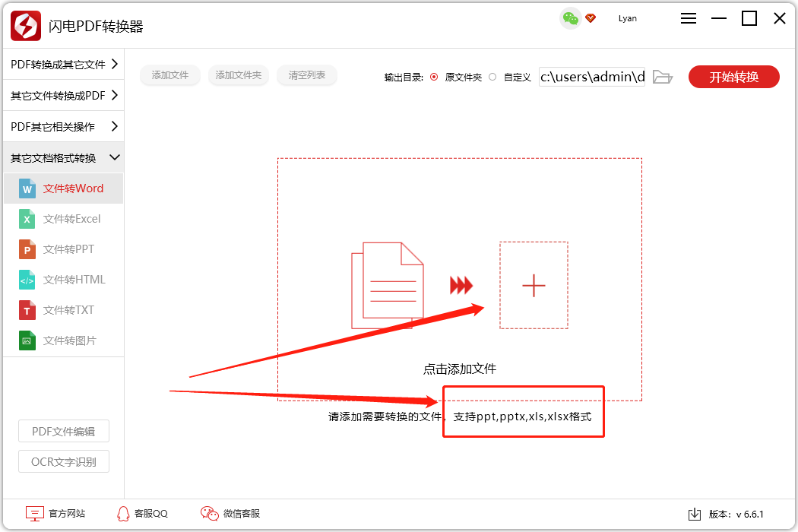Expand PDF转换成其它文件 section
Viewport: 798px width, 532px height.
pyautogui.click(x=64, y=64)
